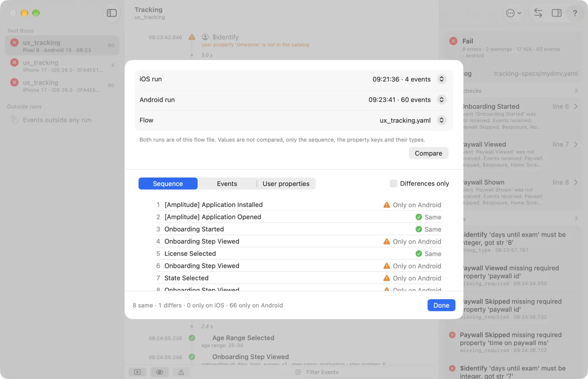Select the ux_tracking iOS run with 4 events
The width and height of the screenshot is (588, 379).
tap(62, 66)
